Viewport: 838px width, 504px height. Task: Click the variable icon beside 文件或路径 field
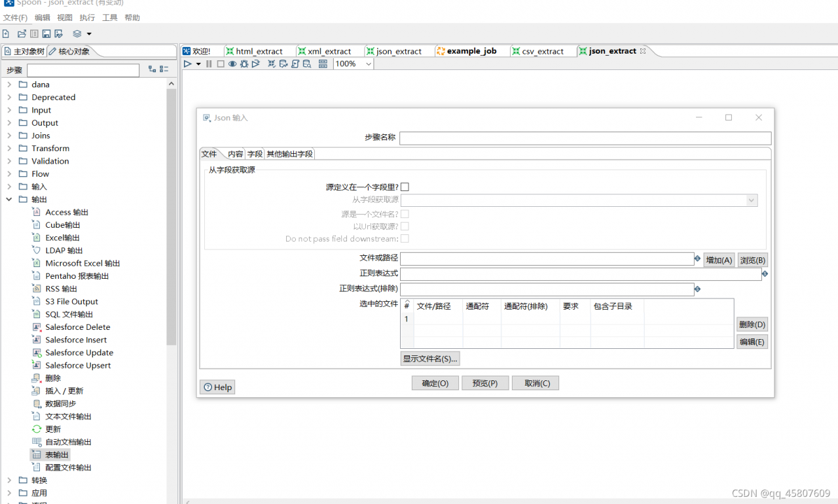tap(697, 259)
